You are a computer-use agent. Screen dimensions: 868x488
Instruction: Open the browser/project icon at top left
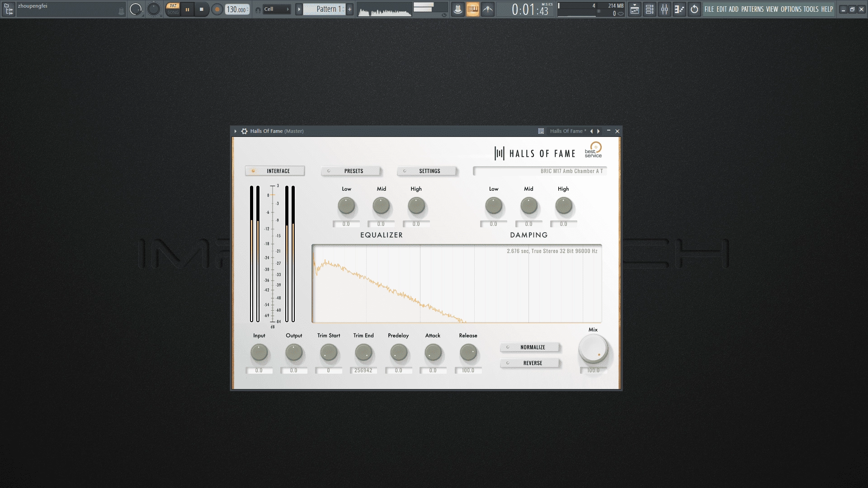point(8,9)
